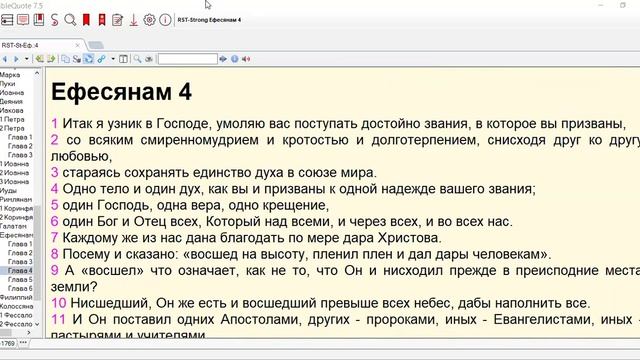Viewport: 640px width, 360px height.
Task: Open the notes clipboard icon
Action: 118,20
